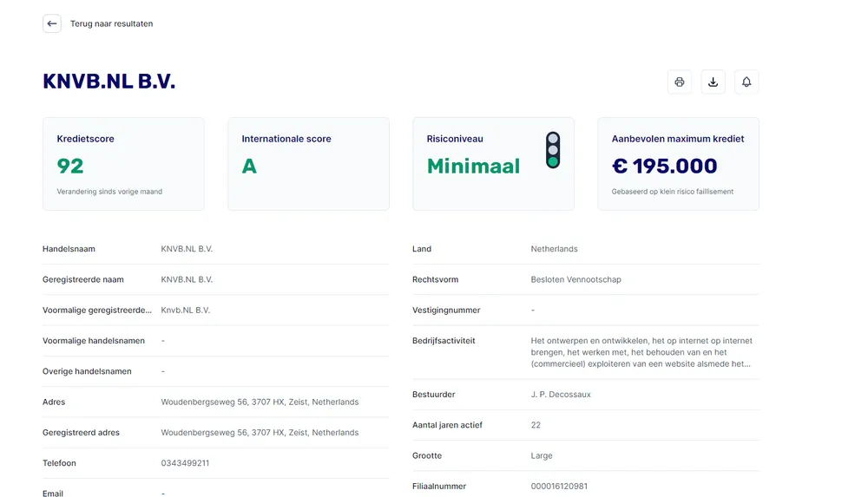Click the KNVB.NL B.V. company title
The height and width of the screenshot is (497, 868).
click(x=109, y=82)
